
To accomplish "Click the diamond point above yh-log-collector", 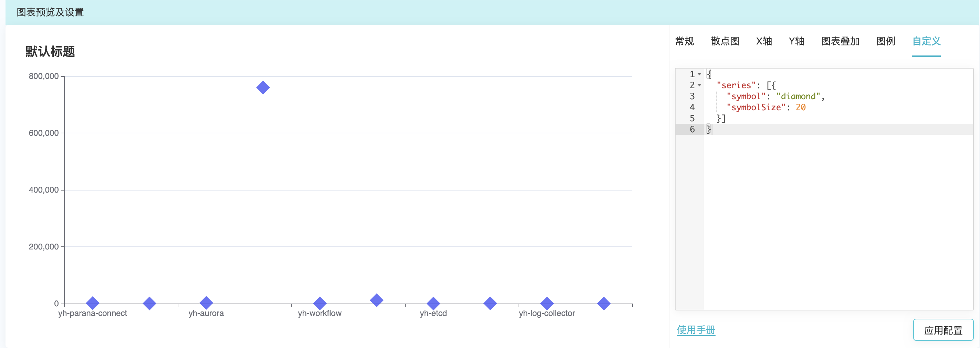I will [547, 304].
